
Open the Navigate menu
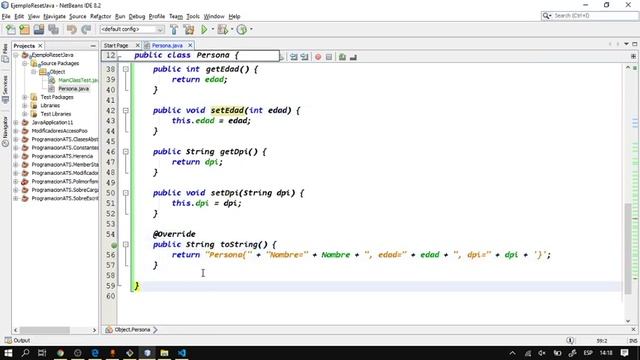pyautogui.click(x=54, y=16)
